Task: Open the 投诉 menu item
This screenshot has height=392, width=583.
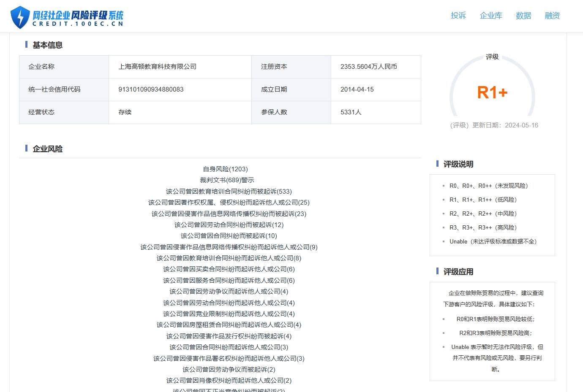Action: [x=459, y=16]
